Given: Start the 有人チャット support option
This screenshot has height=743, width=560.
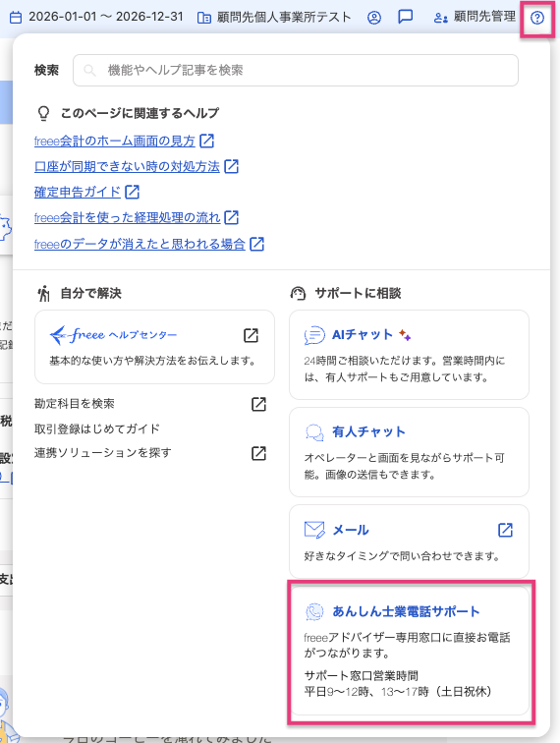Looking at the screenshot, I should [x=409, y=452].
